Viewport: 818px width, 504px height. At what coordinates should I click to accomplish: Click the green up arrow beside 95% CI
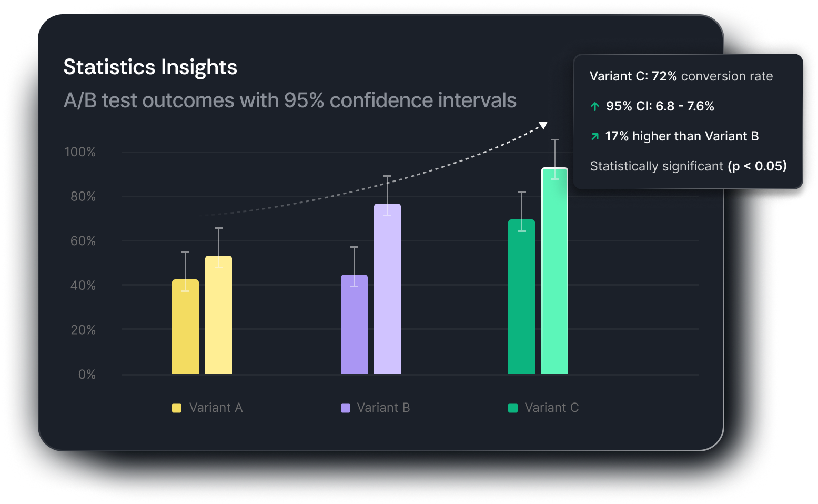pyautogui.click(x=595, y=106)
